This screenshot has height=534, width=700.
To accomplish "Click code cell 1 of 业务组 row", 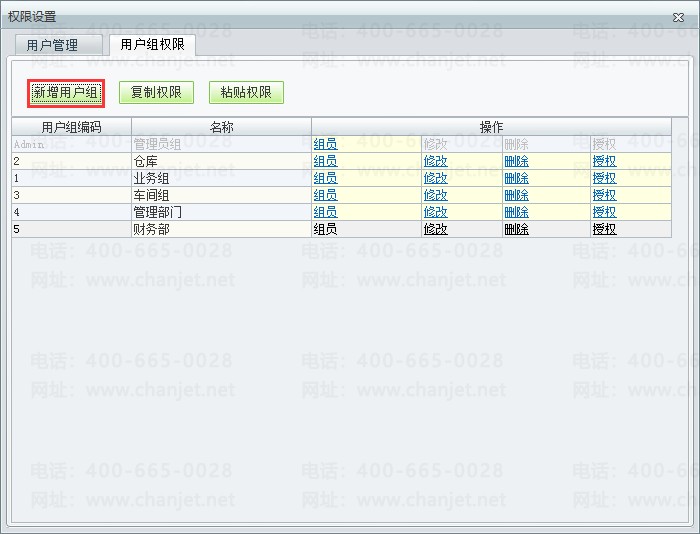I will click(71, 178).
